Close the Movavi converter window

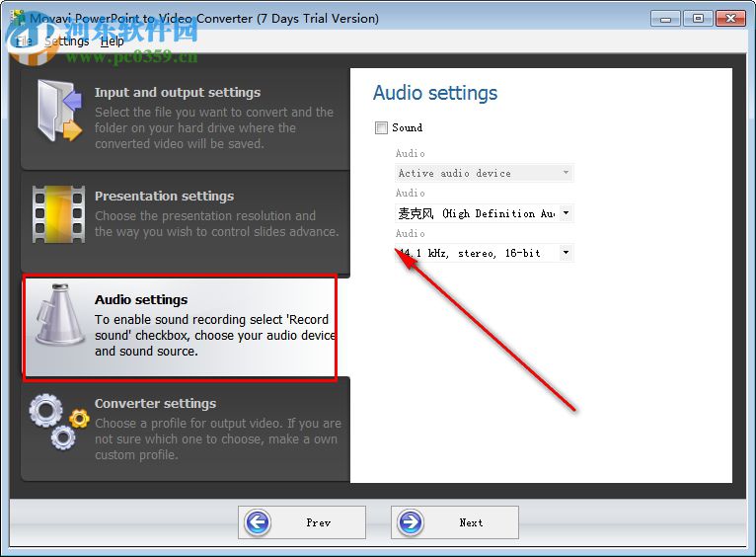tap(730, 19)
